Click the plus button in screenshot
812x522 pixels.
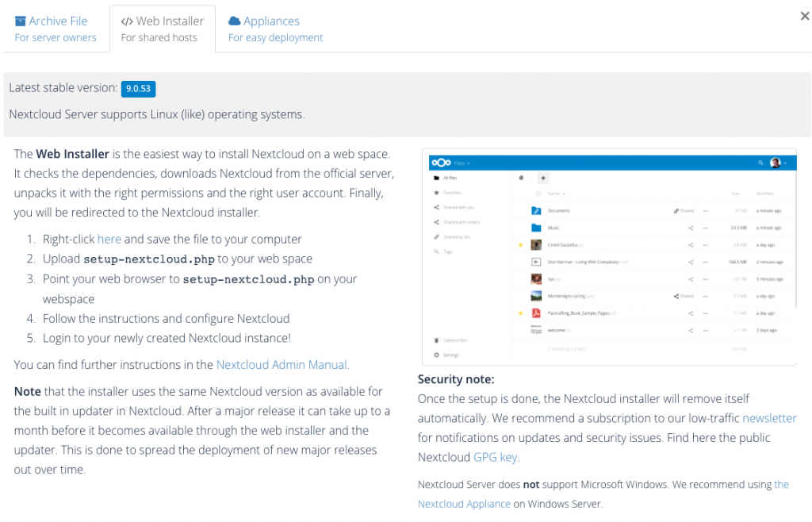pyautogui.click(x=542, y=178)
